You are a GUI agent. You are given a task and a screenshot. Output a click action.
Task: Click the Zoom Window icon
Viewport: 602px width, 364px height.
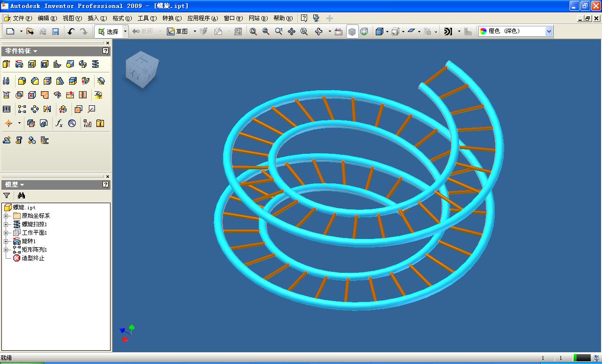266,32
